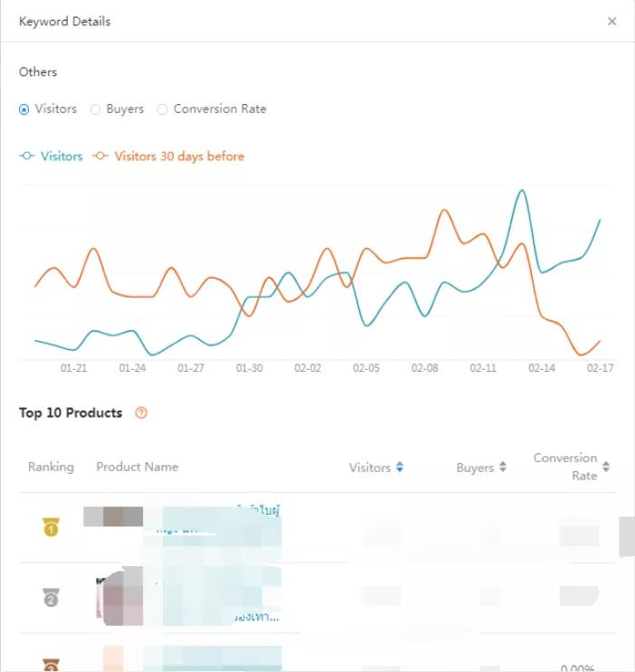This screenshot has width=635, height=672.
Task: Open the first ranked product name link
Action: 217,518
